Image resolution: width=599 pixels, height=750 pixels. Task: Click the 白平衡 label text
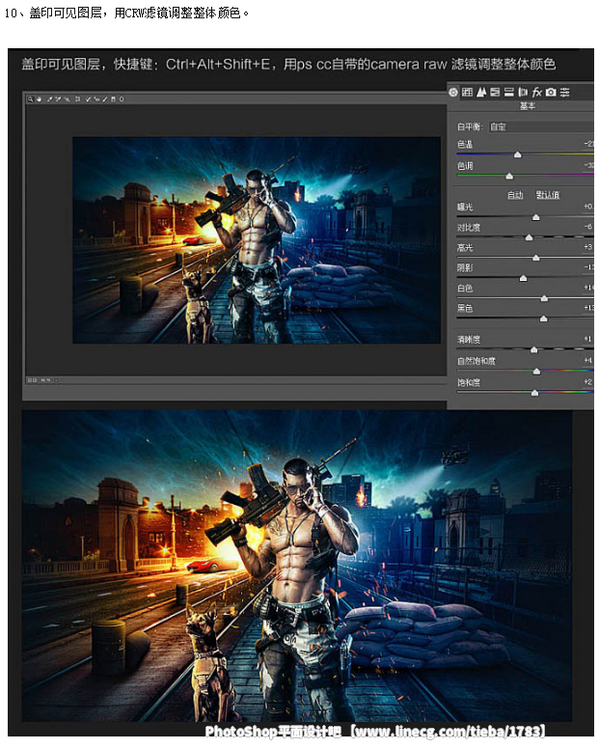pos(470,127)
